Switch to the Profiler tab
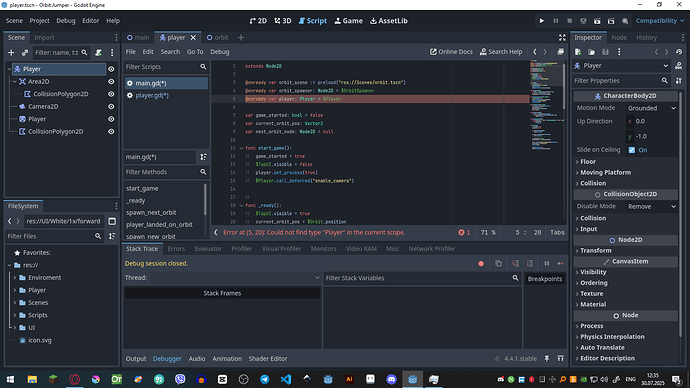The height and width of the screenshot is (388, 690). [242, 249]
